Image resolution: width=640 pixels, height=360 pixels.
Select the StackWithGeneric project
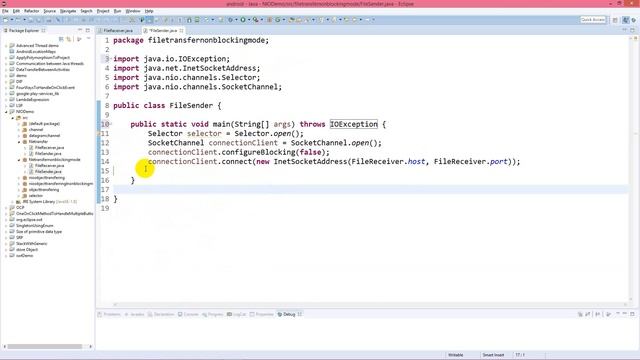tap(31, 243)
